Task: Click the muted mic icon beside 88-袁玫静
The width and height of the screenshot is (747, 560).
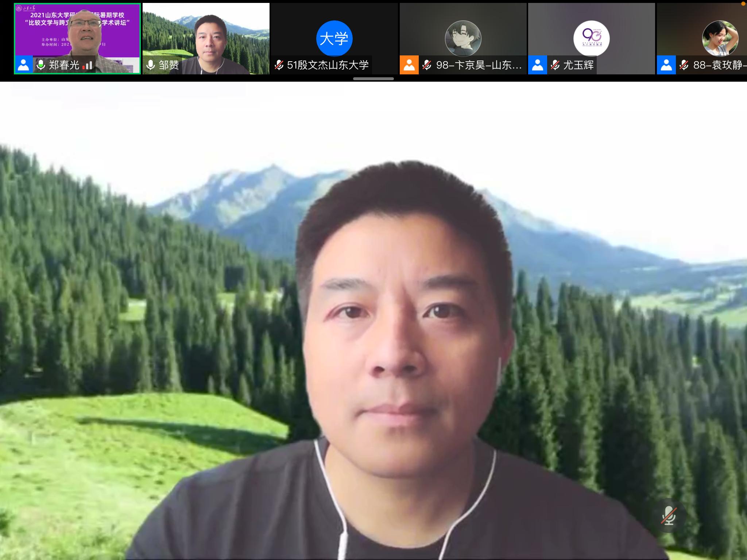Action: [684, 65]
